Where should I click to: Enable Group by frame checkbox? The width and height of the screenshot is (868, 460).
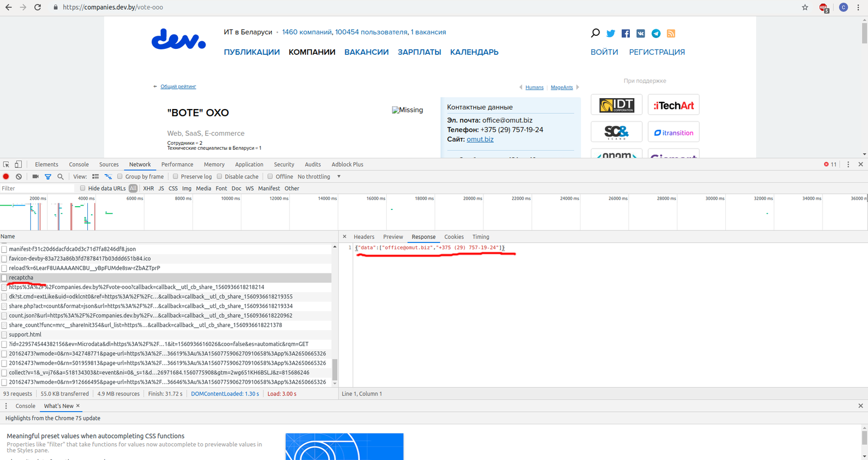[120, 176]
